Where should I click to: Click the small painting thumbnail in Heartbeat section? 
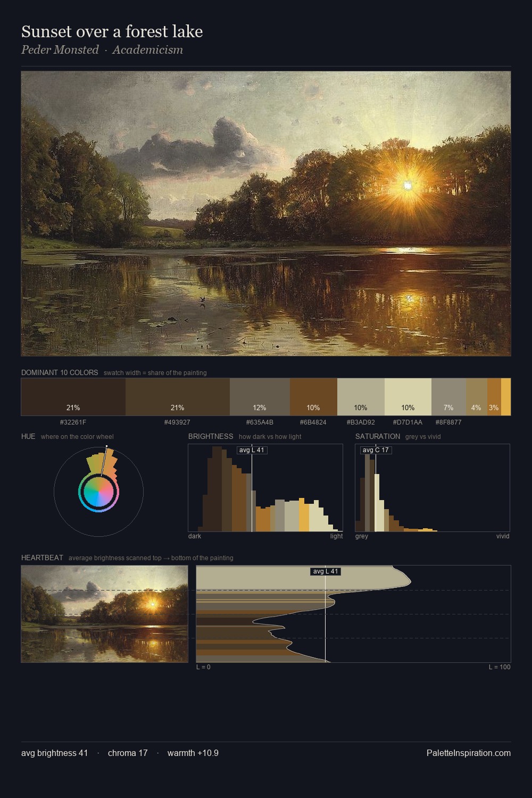point(104,614)
